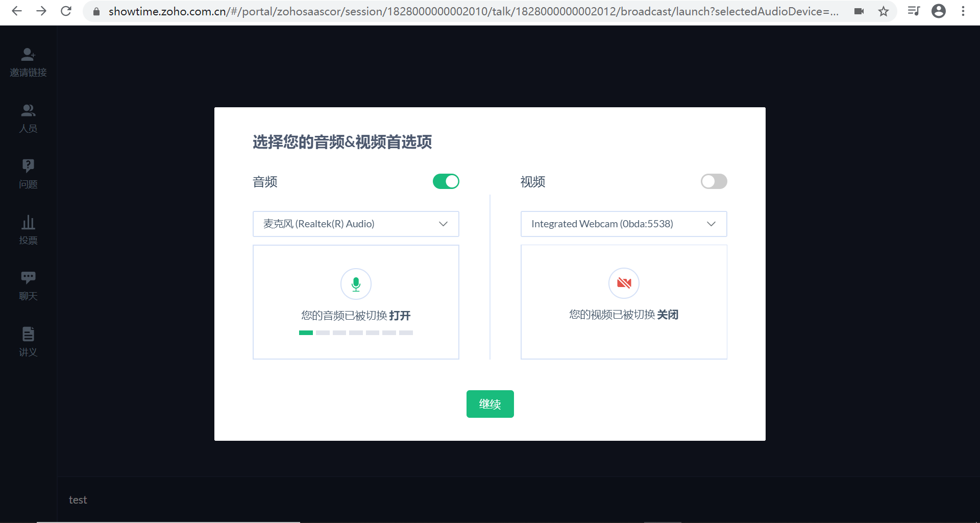Viewport: 980px width, 523px height.
Task: Open the 问题 questions panel
Action: [28, 174]
